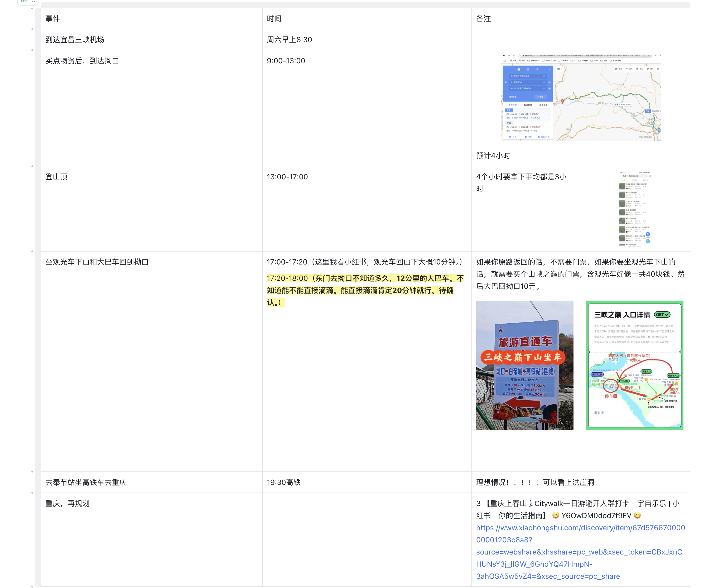
Task: Click the 预计4小时 caption text
Action: point(493,156)
